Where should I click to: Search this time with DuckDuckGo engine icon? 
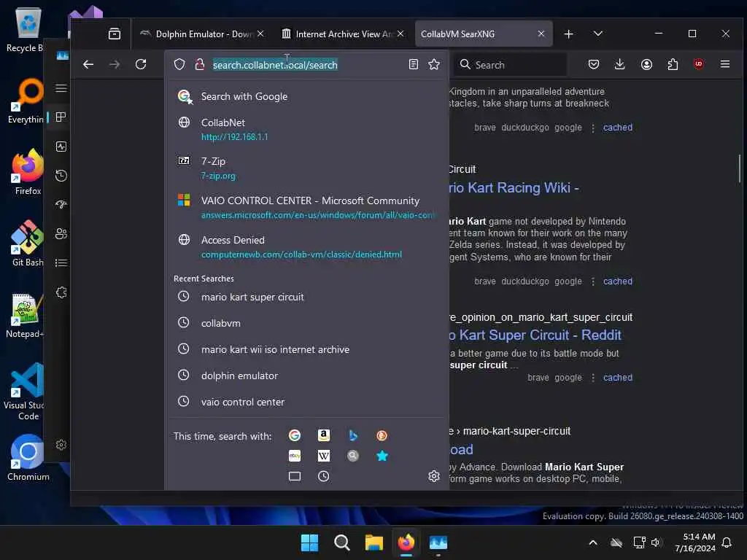click(x=382, y=435)
